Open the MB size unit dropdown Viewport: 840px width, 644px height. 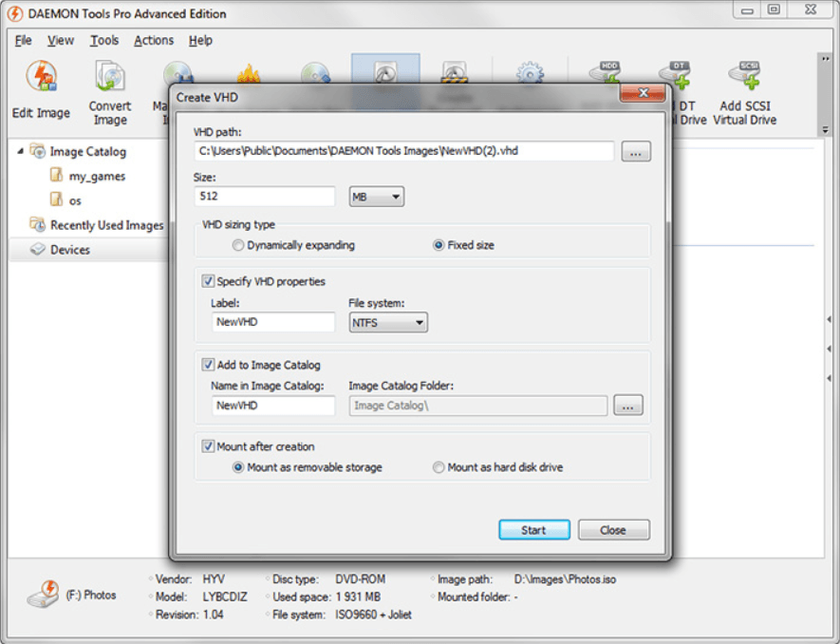tap(377, 197)
